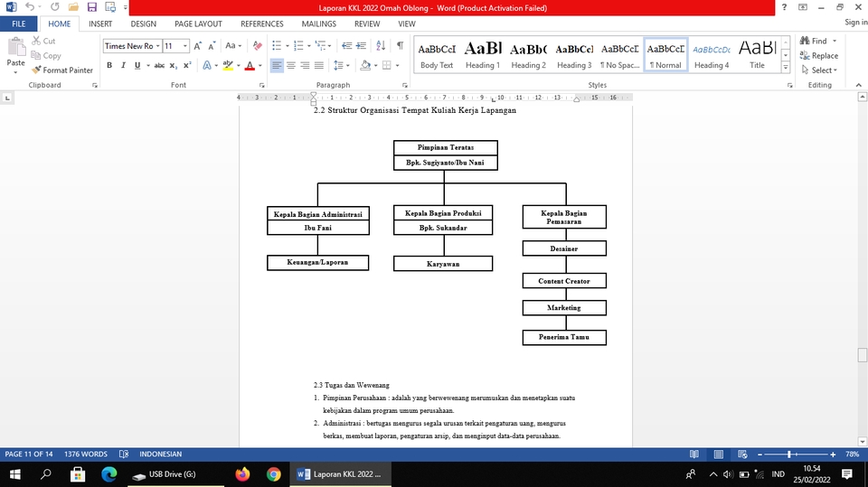Open a file with the folder icon
Screen dimensions: 868x487
(73, 7)
